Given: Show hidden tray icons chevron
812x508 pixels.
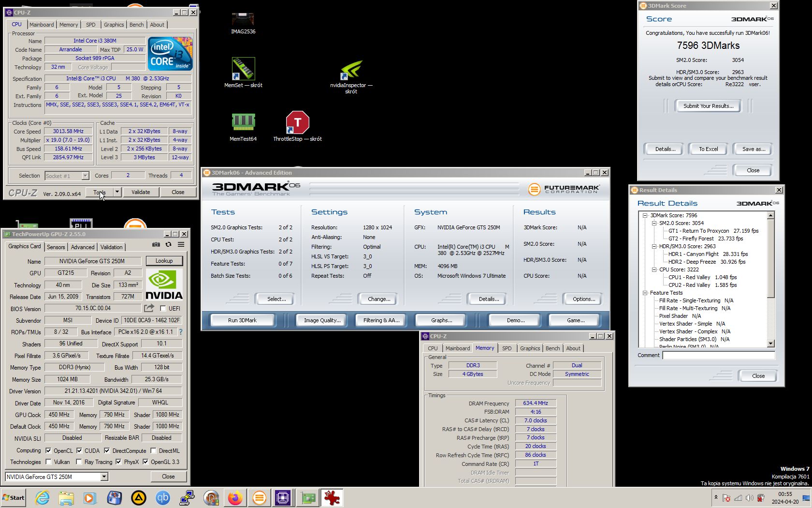Looking at the screenshot, I should 716,497.
